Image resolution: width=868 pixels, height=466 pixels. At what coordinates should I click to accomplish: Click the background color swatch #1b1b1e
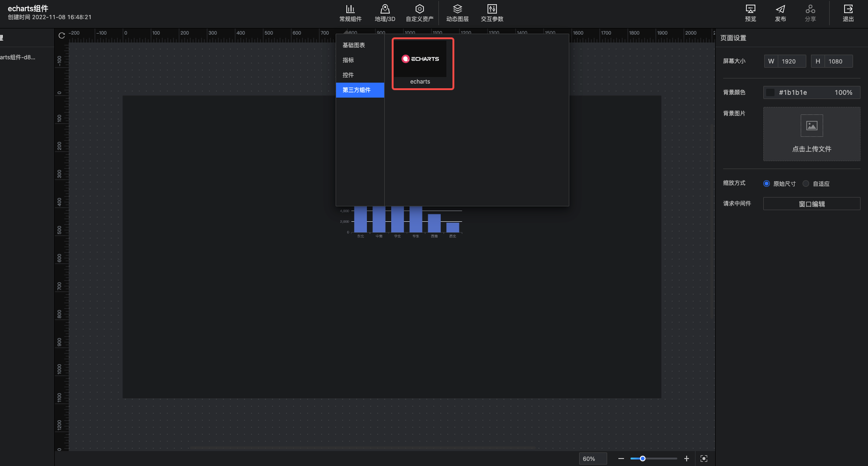(x=770, y=92)
